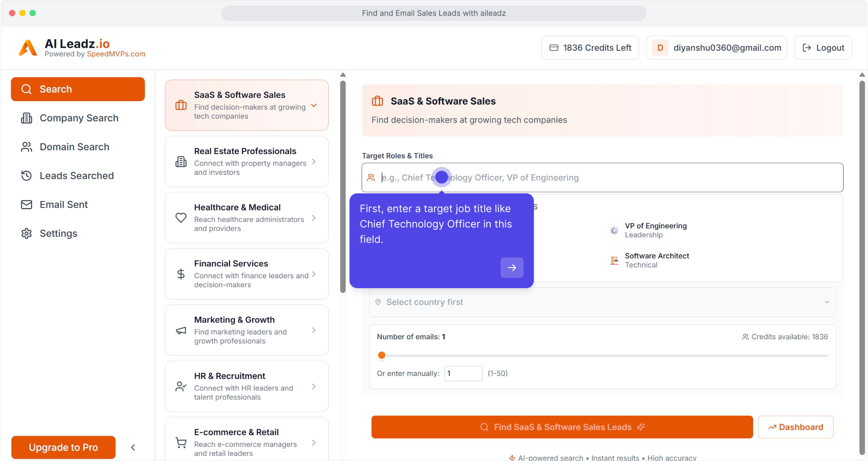Expand the Real Estate Professionals category
Image resolution: width=868 pixels, height=461 pixels.
pyautogui.click(x=314, y=162)
